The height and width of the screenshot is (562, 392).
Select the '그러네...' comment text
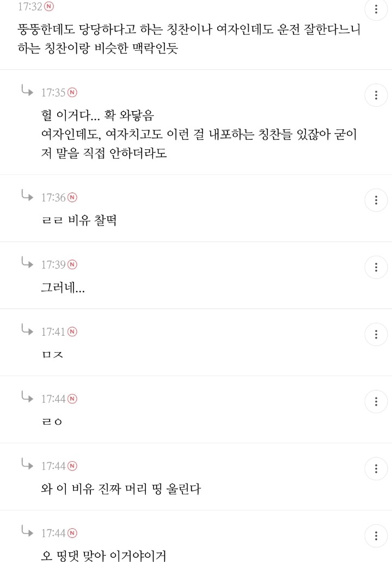click(x=64, y=287)
